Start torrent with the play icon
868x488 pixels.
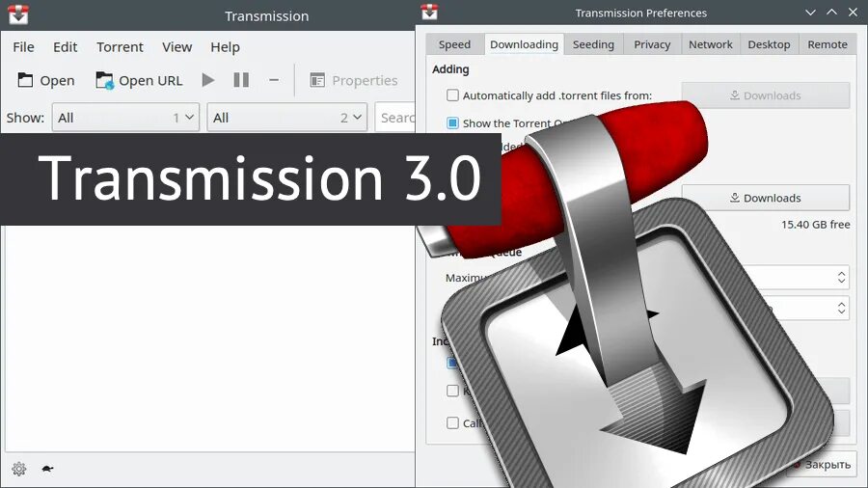click(x=208, y=80)
